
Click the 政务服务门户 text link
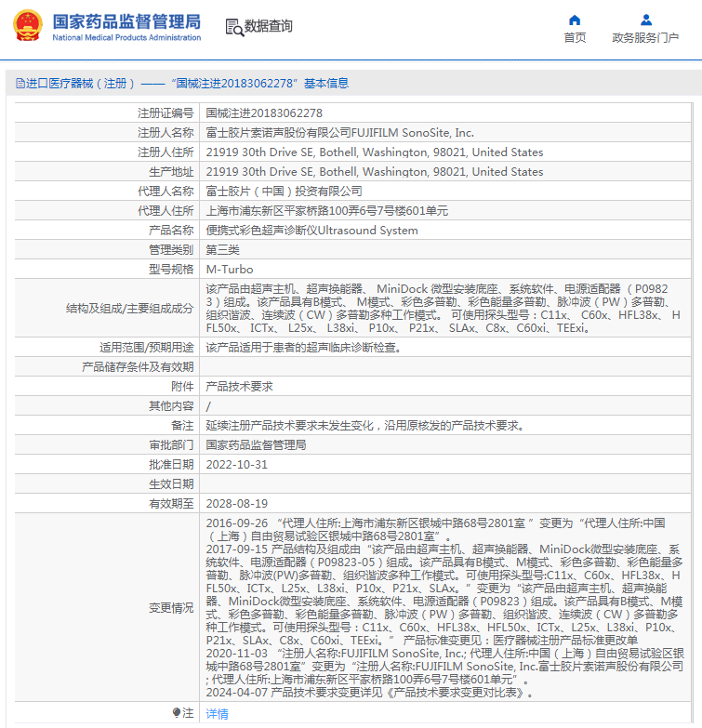pos(645,37)
